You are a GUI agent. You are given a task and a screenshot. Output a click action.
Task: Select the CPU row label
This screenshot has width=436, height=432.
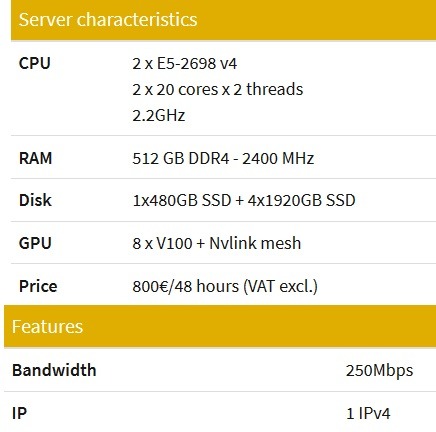pyautogui.click(x=35, y=63)
